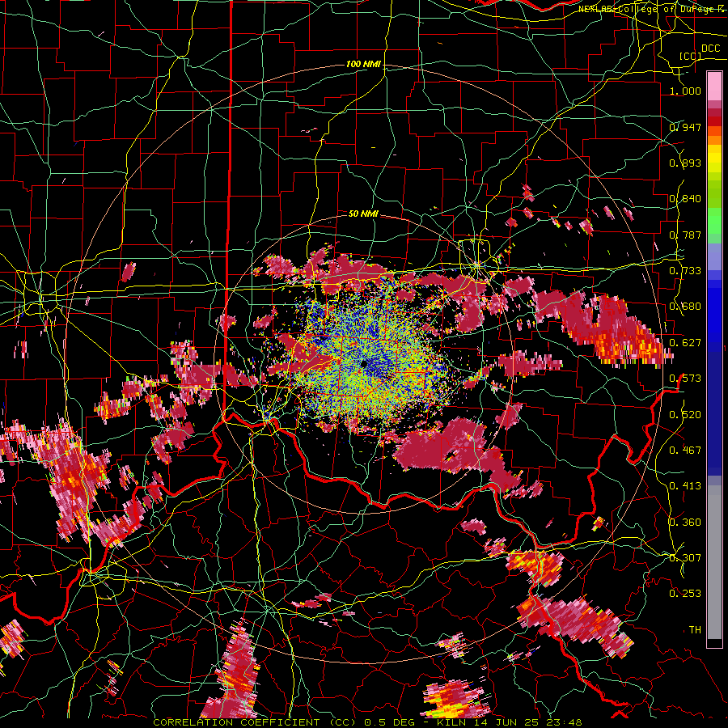The image size is (728, 728).
Task: Click the 0.627 scale value
Action: (x=685, y=343)
